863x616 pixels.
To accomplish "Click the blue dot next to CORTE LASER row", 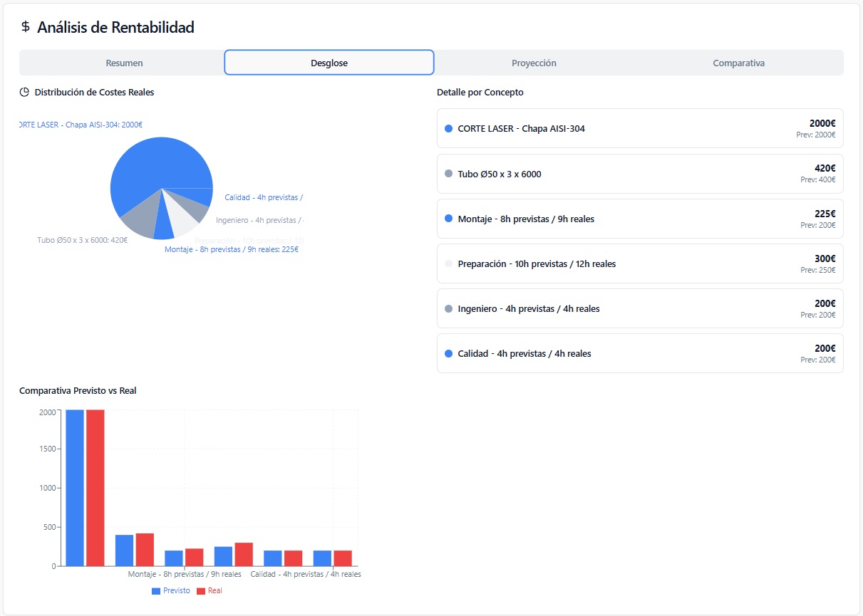I will (x=448, y=129).
